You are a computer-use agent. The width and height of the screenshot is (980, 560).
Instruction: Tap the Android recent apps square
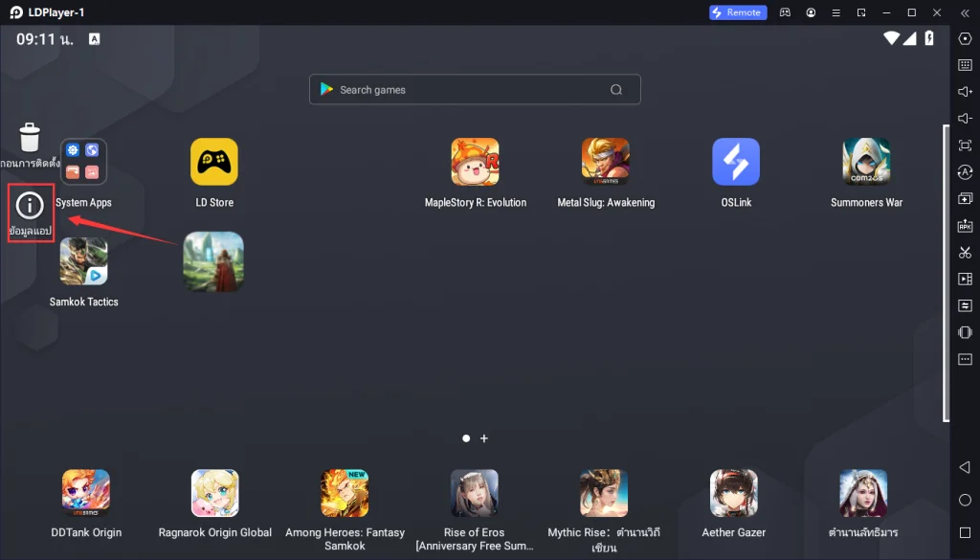point(965,532)
